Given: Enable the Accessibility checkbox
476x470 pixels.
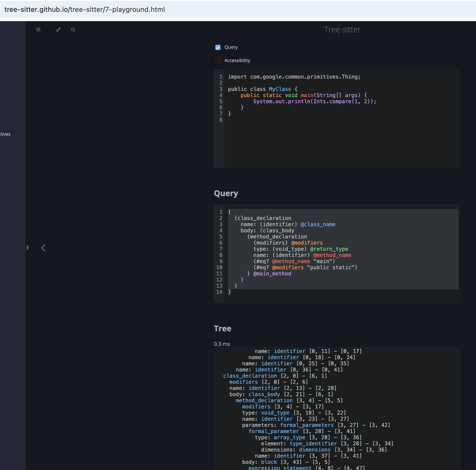Looking at the screenshot, I should [x=218, y=61].
